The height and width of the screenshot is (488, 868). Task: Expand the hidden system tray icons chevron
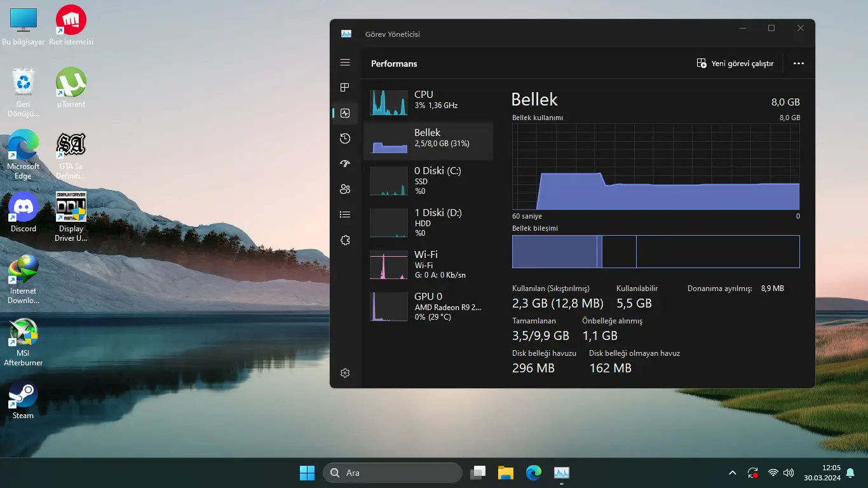(733, 473)
